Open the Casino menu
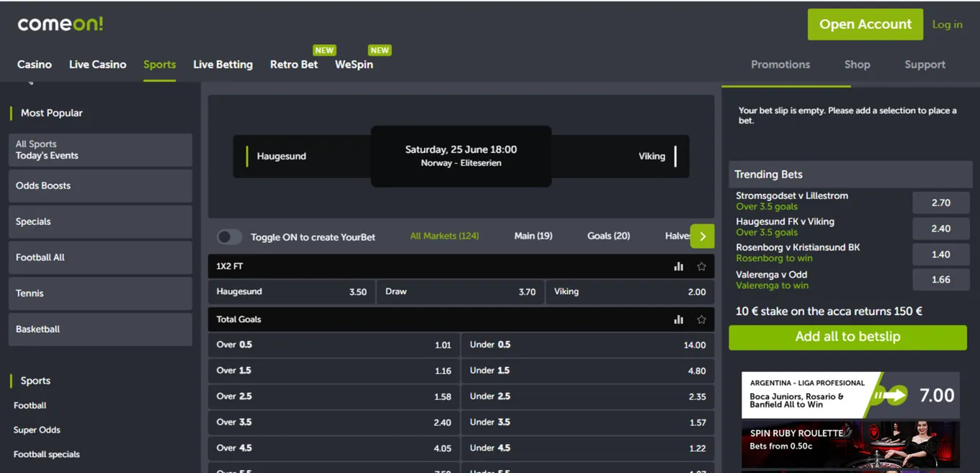The height and width of the screenshot is (473, 980). 35,64
